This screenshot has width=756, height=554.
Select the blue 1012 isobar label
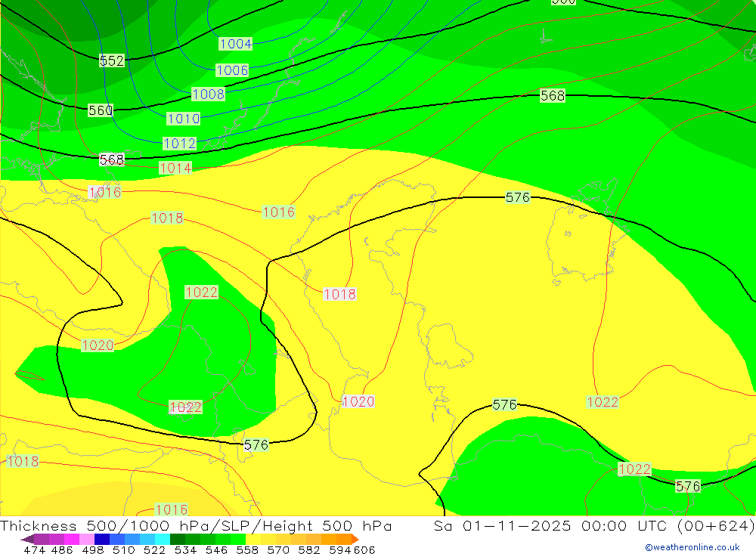tap(179, 143)
